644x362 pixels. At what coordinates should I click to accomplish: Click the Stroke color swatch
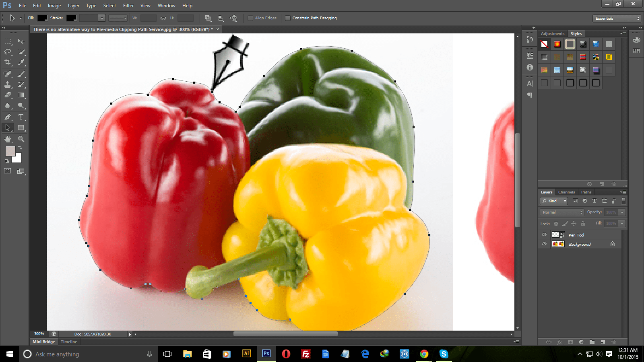click(71, 18)
